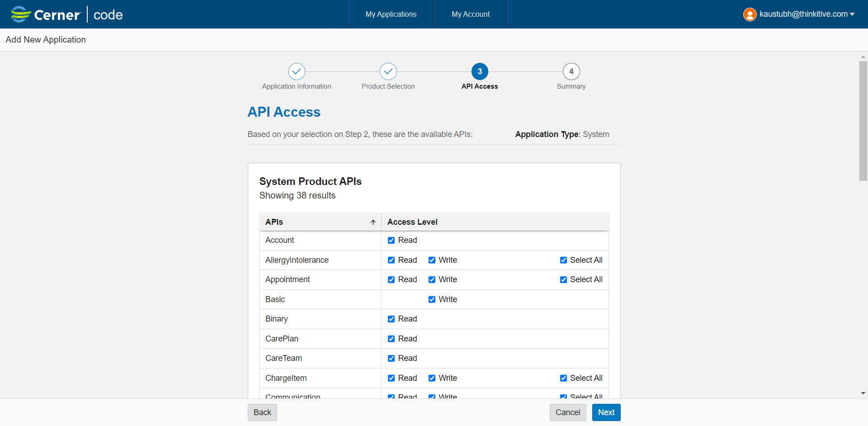Uncheck Read for AllergyIntolerance
This screenshot has width=868, height=426.
click(391, 260)
